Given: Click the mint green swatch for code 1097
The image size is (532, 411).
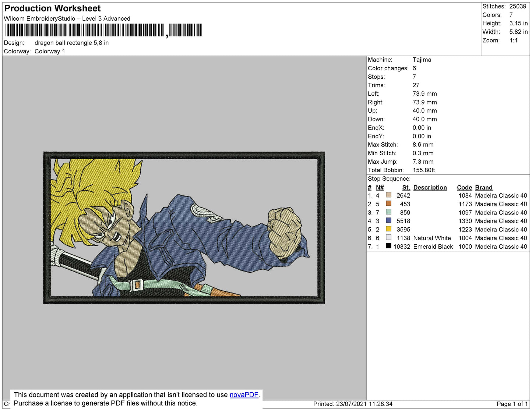Looking at the screenshot, I should tap(388, 212).
